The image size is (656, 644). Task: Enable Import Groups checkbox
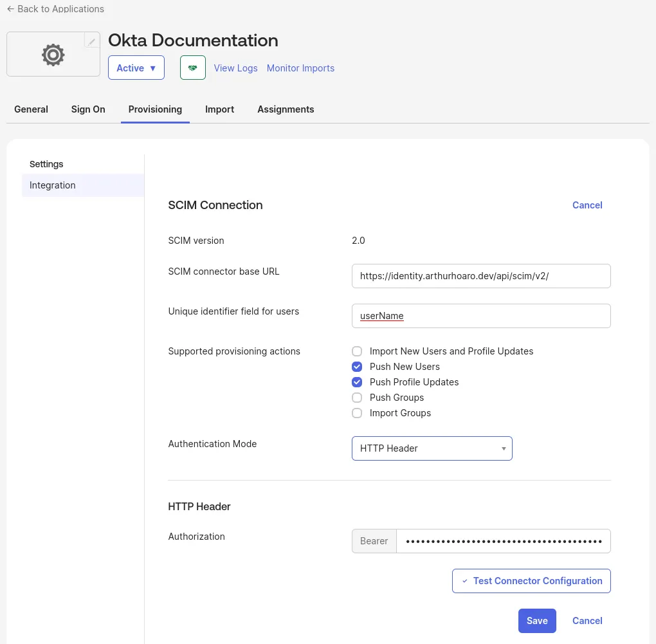[357, 413]
